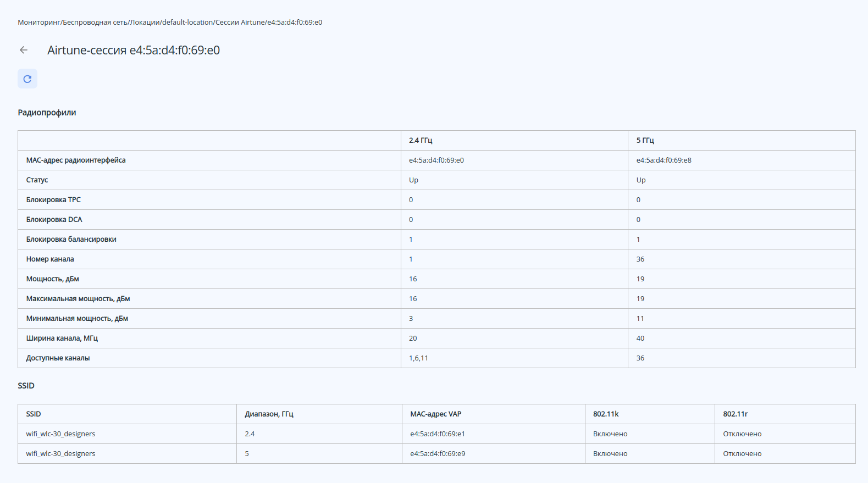Select the wifi_wlc-30_designers SSID on 2.4 band
The image size is (868, 483).
(x=60, y=434)
